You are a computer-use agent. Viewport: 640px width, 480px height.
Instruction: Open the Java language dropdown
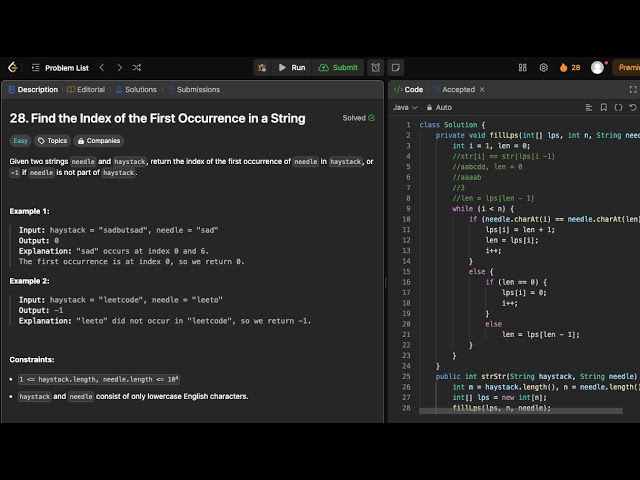(405, 107)
